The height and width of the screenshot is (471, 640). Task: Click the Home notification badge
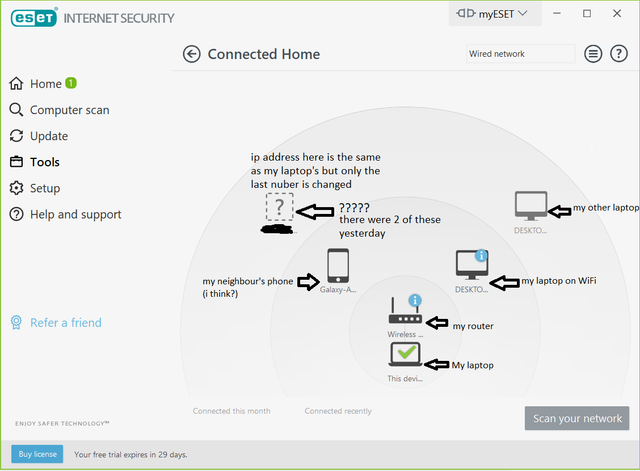point(71,83)
